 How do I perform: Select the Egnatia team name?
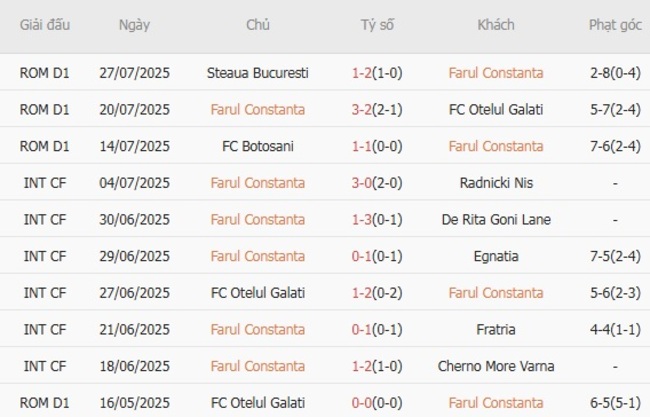[x=496, y=256]
